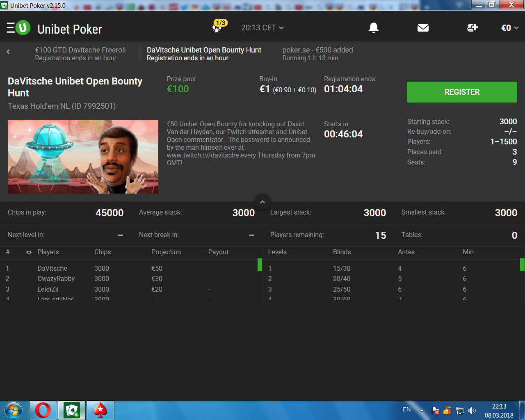Click the Levels column header
The image size is (525, 420).
(x=277, y=252)
